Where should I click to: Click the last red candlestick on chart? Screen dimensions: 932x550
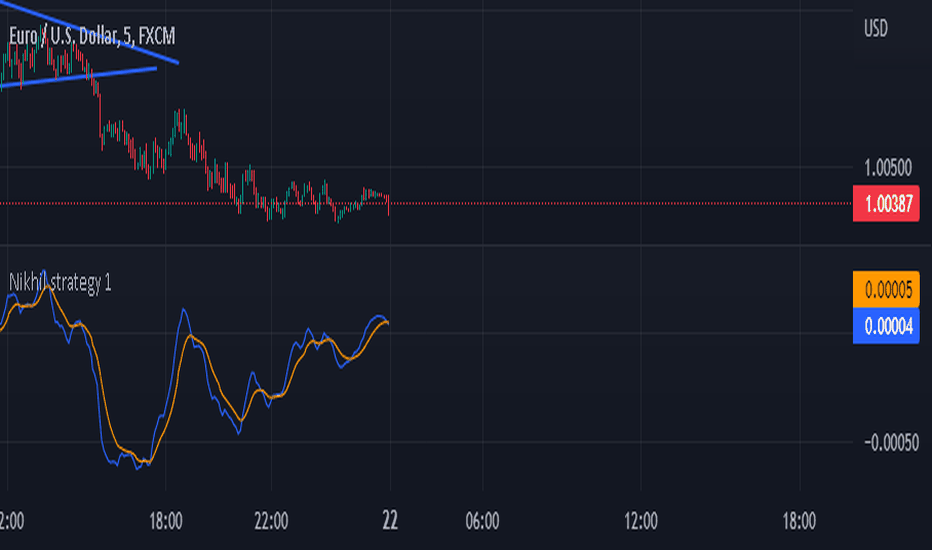point(388,205)
